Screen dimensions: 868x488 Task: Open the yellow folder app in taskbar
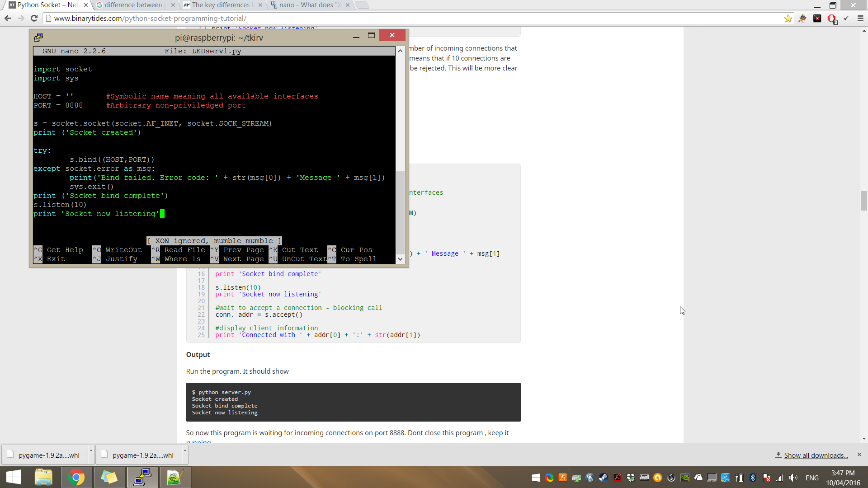click(x=109, y=477)
